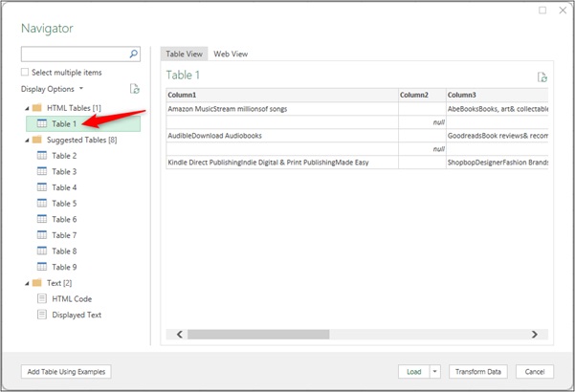Click the refresh icon beside Display Options
575x392 pixels.
pos(135,89)
